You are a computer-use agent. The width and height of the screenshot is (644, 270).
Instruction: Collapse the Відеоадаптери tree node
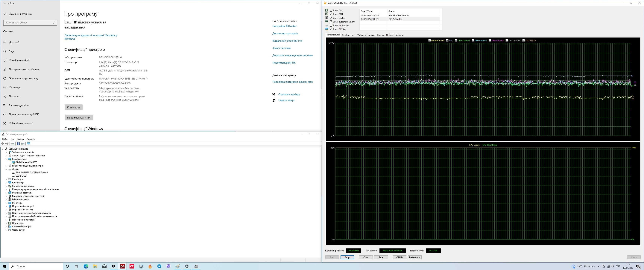[x=6, y=159]
